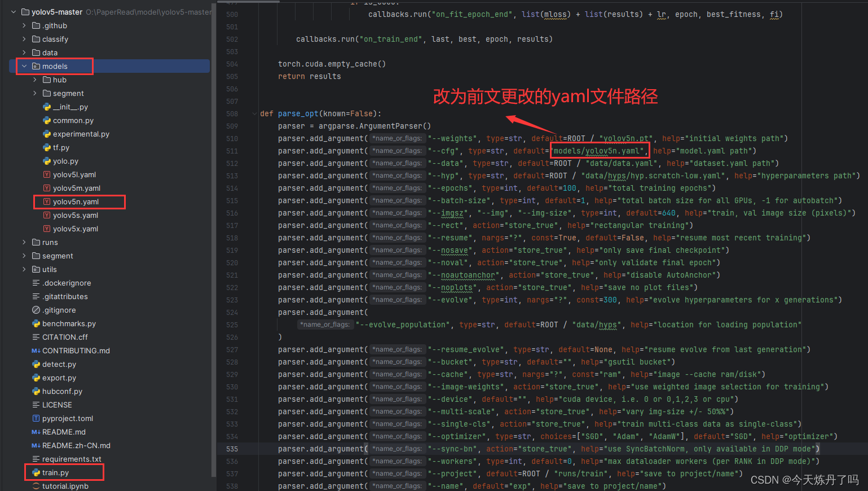The height and width of the screenshot is (491, 868).
Task: Click line number 535 in the gutter
Action: point(232,449)
